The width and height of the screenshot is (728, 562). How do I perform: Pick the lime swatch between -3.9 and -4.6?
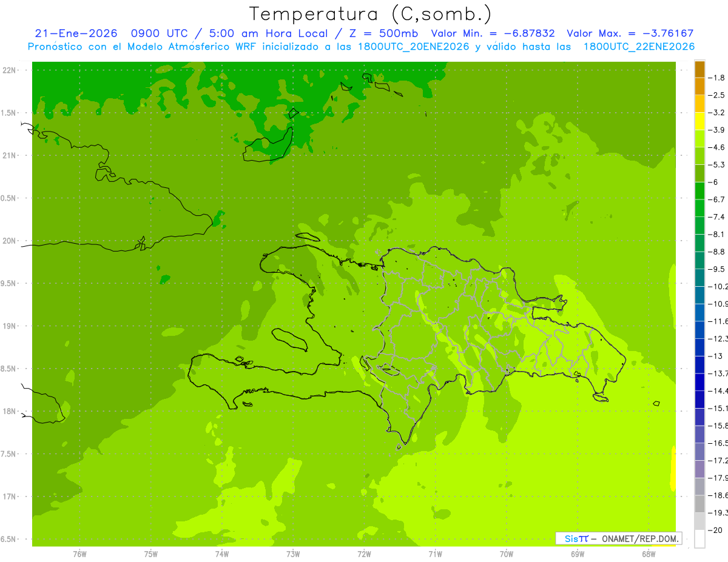click(699, 139)
